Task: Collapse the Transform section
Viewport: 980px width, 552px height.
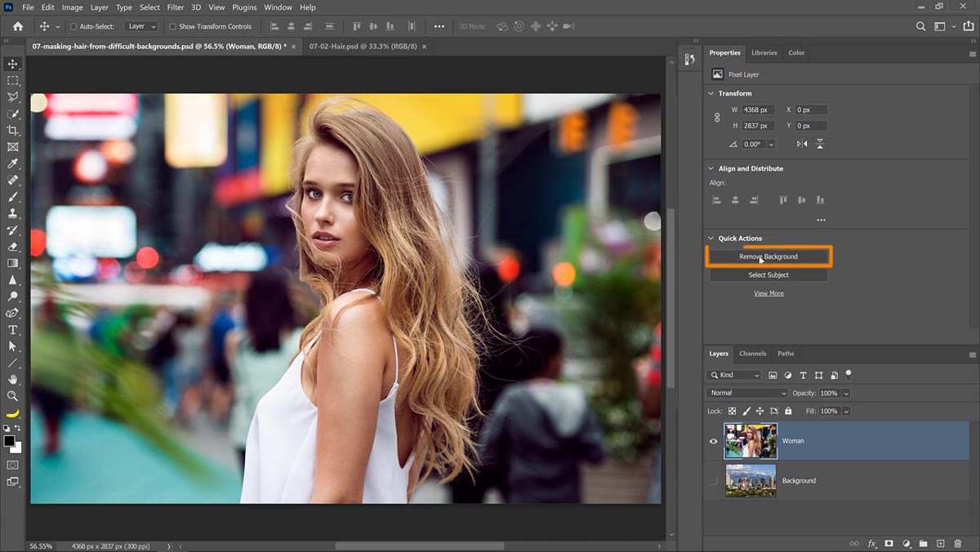Action: 710,93
